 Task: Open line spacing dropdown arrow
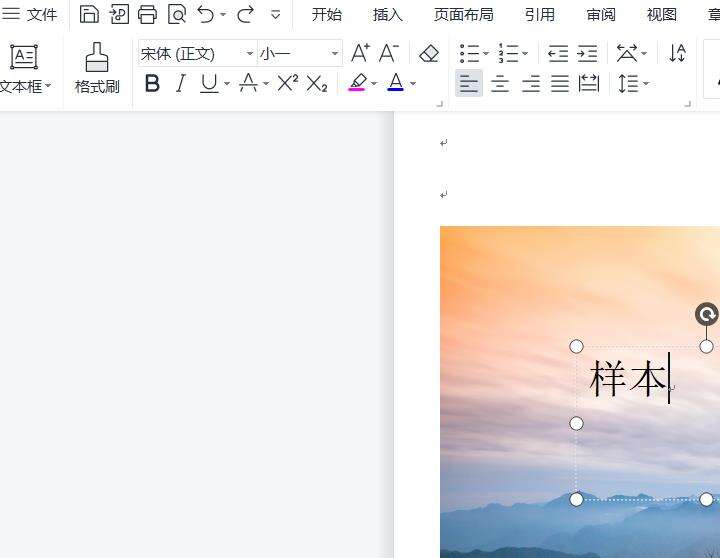click(646, 84)
